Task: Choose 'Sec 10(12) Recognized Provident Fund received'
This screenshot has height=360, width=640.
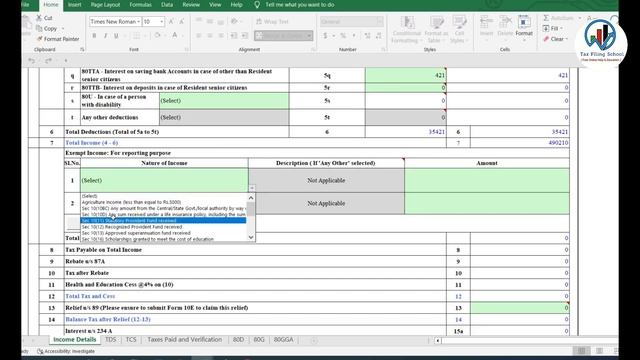Action: (x=163, y=227)
